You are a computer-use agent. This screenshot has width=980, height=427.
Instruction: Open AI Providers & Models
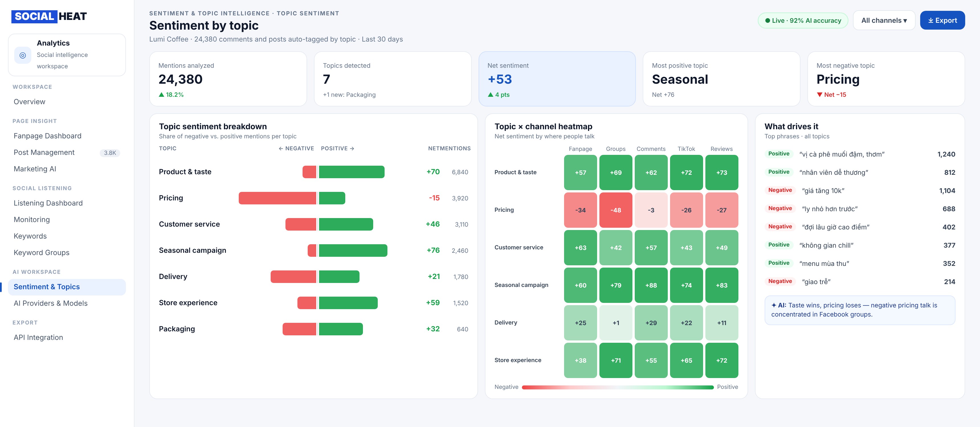[x=67, y=303]
